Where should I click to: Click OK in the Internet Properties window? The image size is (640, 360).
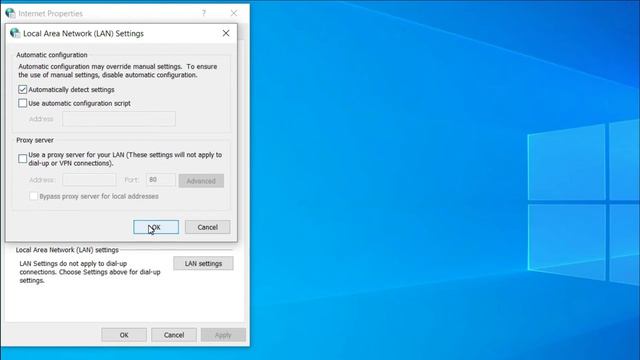(124, 335)
